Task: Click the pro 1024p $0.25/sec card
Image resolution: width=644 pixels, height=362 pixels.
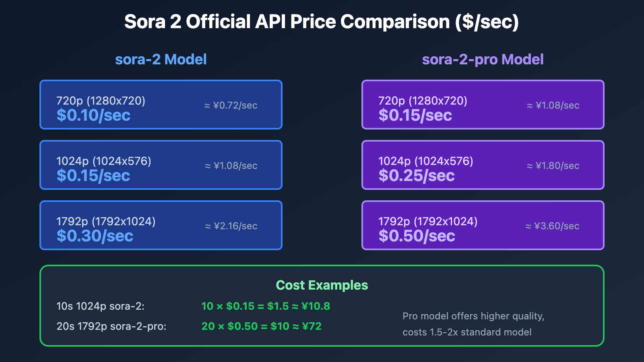Action: [483, 165]
